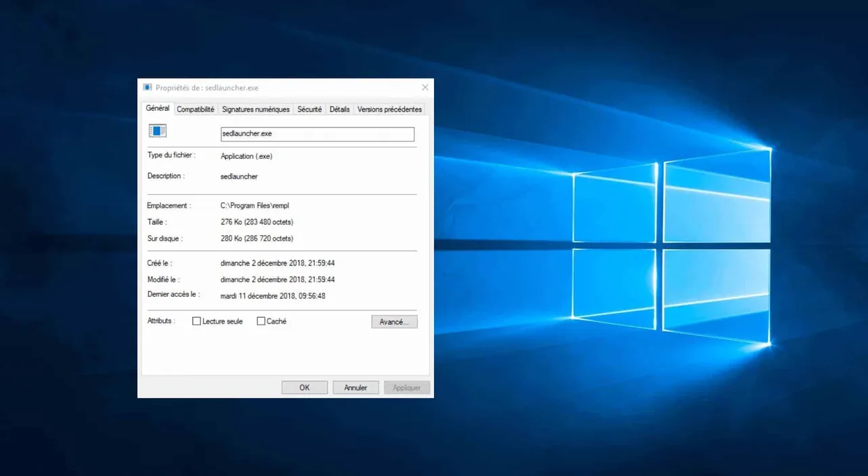Toggle the read-only file attribute
This screenshot has height=476, width=868.
tap(196, 321)
